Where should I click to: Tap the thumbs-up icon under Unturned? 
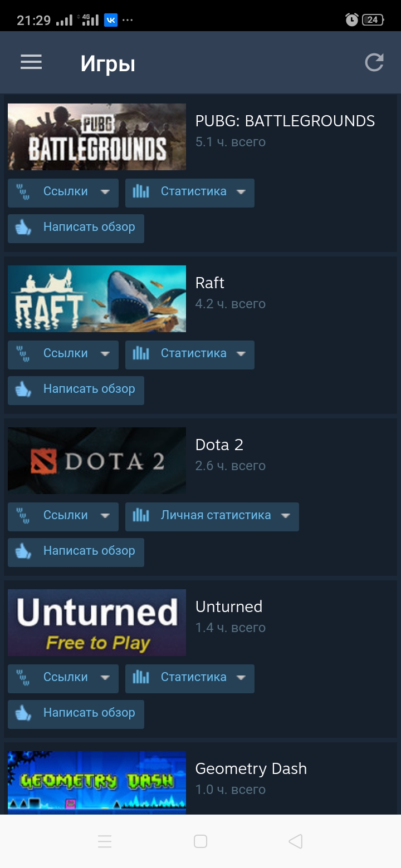pyautogui.click(x=23, y=713)
